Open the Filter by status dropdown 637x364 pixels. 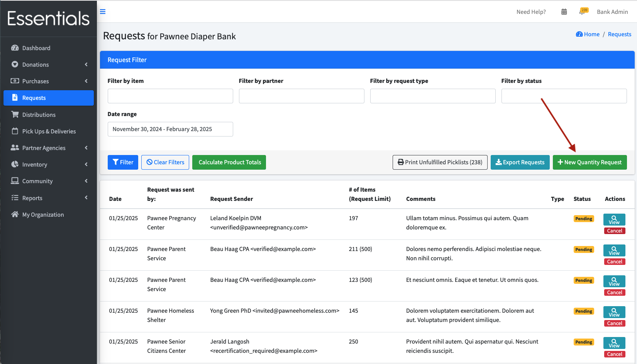[x=564, y=96]
